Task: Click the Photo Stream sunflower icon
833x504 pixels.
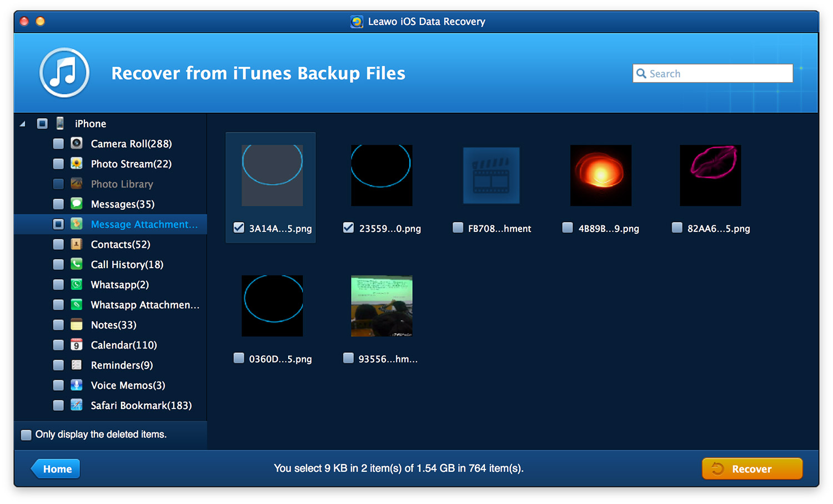Action: tap(77, 163)
